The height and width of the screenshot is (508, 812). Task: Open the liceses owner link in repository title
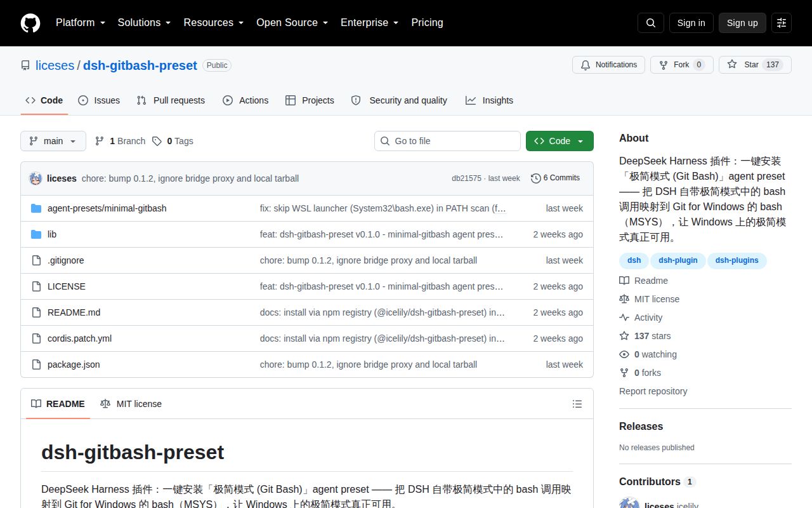(55, 65)
